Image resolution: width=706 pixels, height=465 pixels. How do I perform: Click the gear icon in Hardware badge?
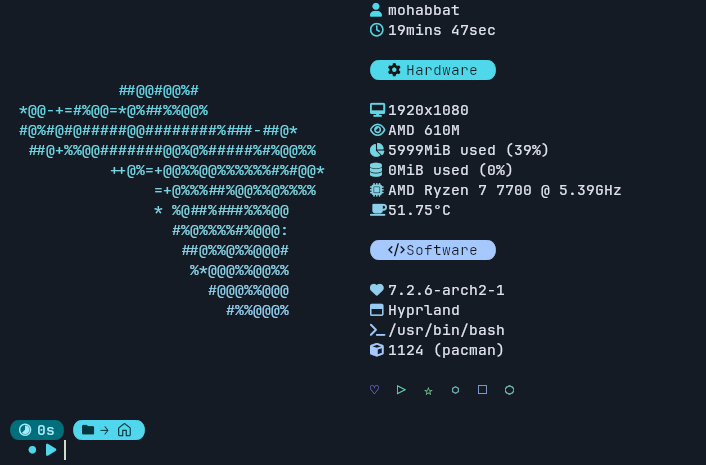[x=394, y=70]
